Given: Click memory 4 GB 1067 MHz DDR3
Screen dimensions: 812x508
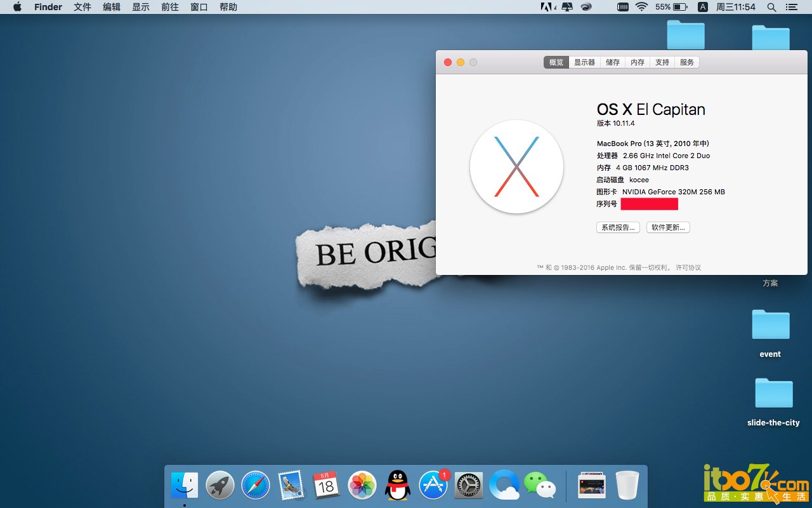Looking at the screenshot, I should click(652, 168).
